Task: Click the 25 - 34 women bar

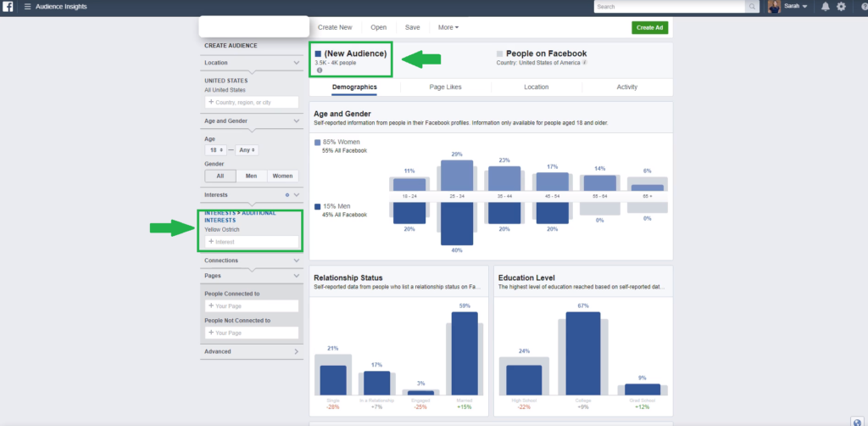Action: point(457,176)
